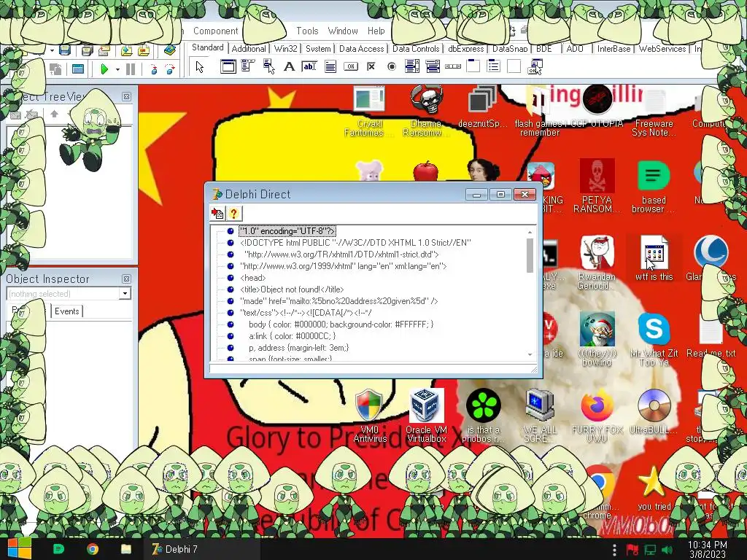Click the View Form toolbar icon

(x=77, y=69)
